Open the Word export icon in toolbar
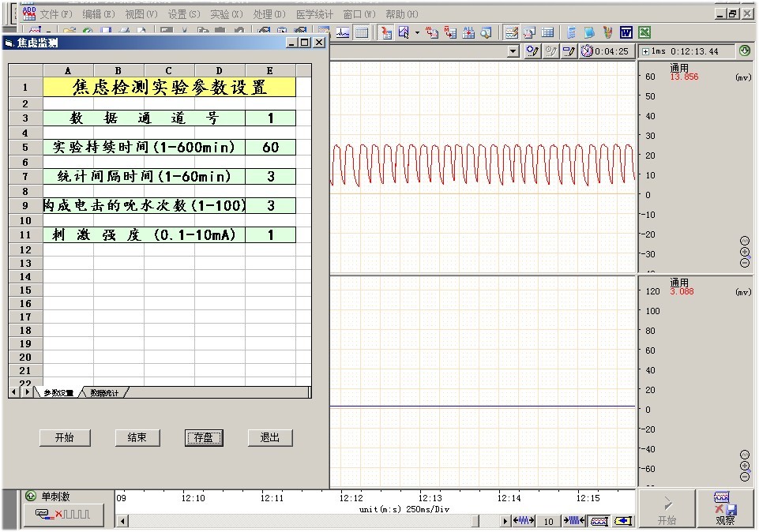Screen dimensions: 759x532 tap(626, 32)
